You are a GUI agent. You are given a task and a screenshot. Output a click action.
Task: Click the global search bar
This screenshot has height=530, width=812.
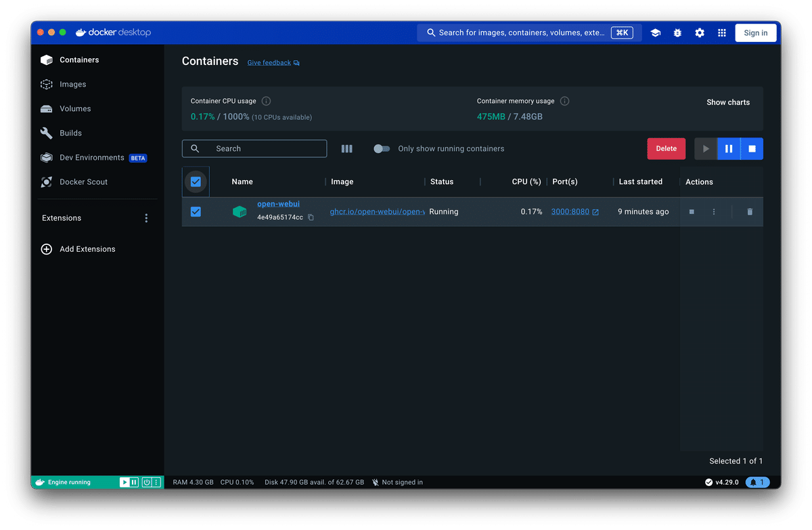[x=529, y=32]
